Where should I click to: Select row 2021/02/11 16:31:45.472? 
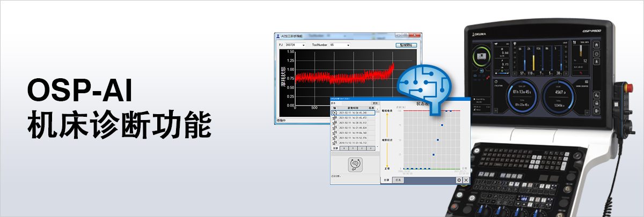tap(353, 118)
